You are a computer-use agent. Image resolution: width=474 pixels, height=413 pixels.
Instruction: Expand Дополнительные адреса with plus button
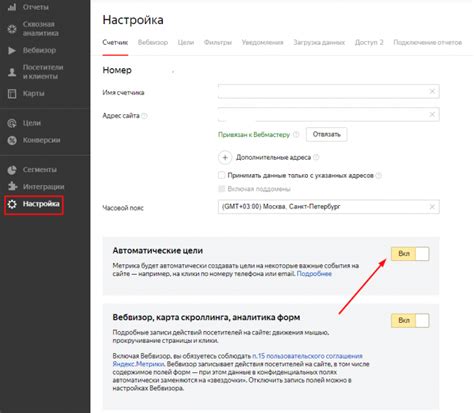[x=225, y=157]
